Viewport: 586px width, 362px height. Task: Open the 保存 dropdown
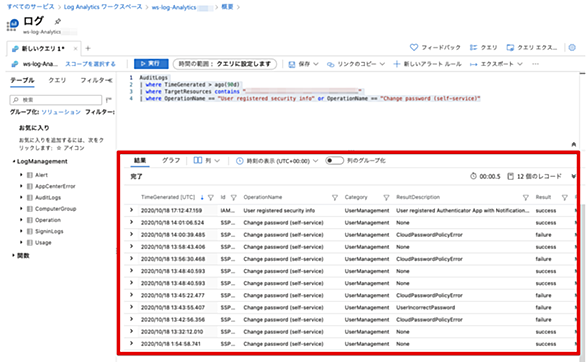tap(303, 64)
